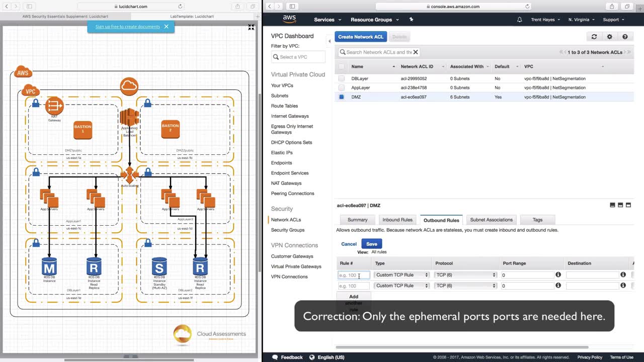644x362 pixels.
Task: Click the share icon in the AWS console window
Action: click(x=612, y=7)
